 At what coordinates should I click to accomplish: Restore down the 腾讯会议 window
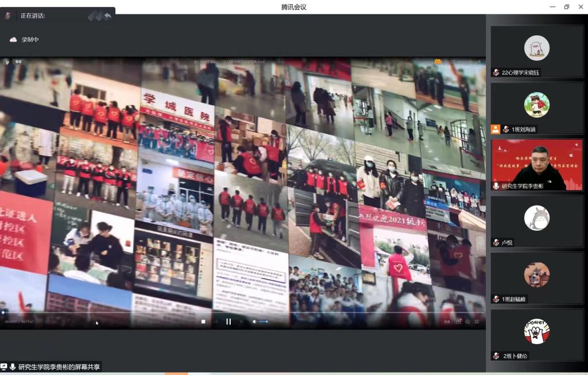(x=566, y=7)
